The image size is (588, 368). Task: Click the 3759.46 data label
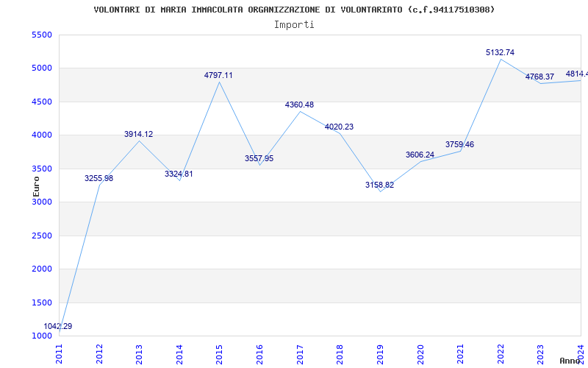click(460, 144)
